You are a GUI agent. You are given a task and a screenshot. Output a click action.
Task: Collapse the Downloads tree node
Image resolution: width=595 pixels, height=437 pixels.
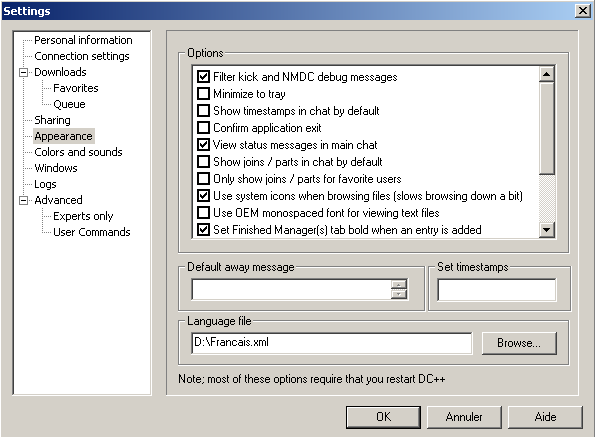click(x=24, y=72)
